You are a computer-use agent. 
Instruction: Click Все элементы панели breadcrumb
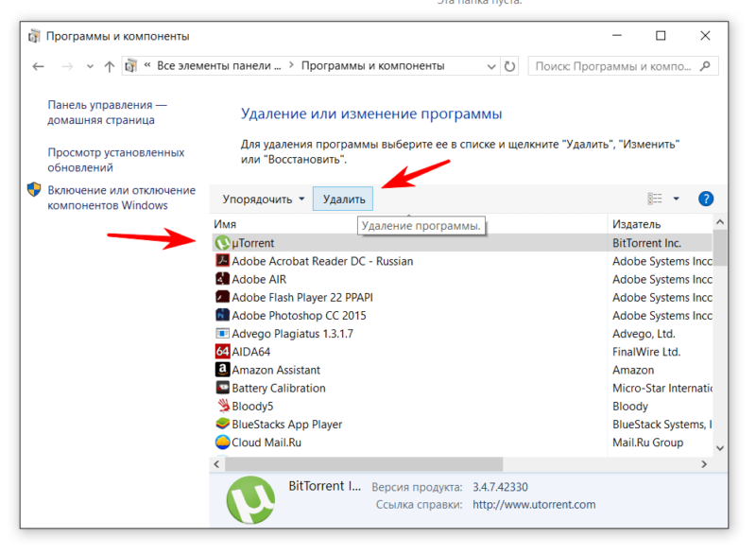(x=219, y=65)
